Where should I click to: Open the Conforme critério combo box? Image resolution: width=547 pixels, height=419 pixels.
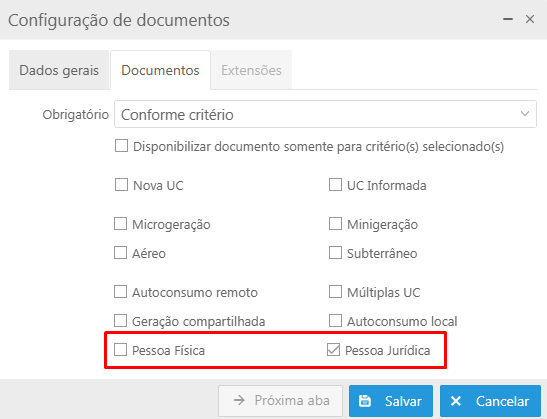[x=325, y=114]
